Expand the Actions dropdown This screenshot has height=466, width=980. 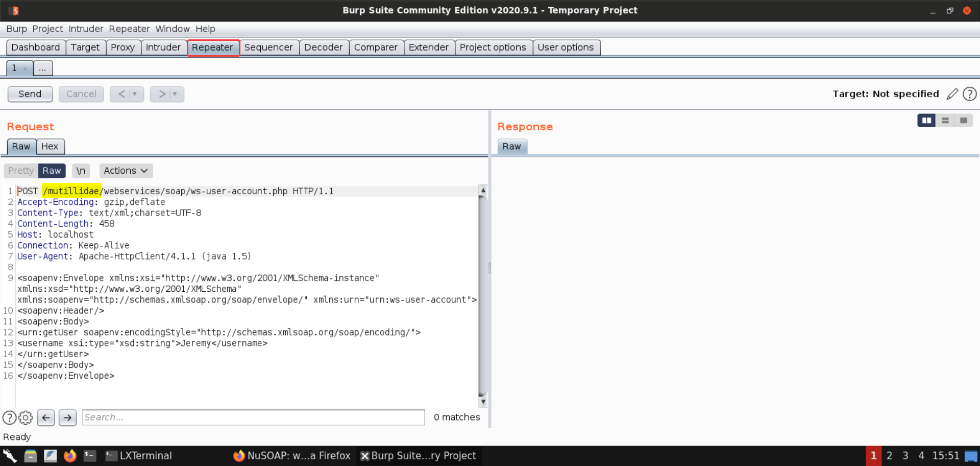pos(126,171)
